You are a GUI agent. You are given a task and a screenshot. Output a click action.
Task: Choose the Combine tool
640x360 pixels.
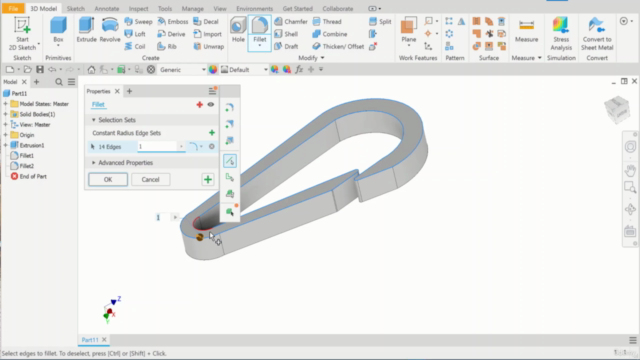pos(330,34)
